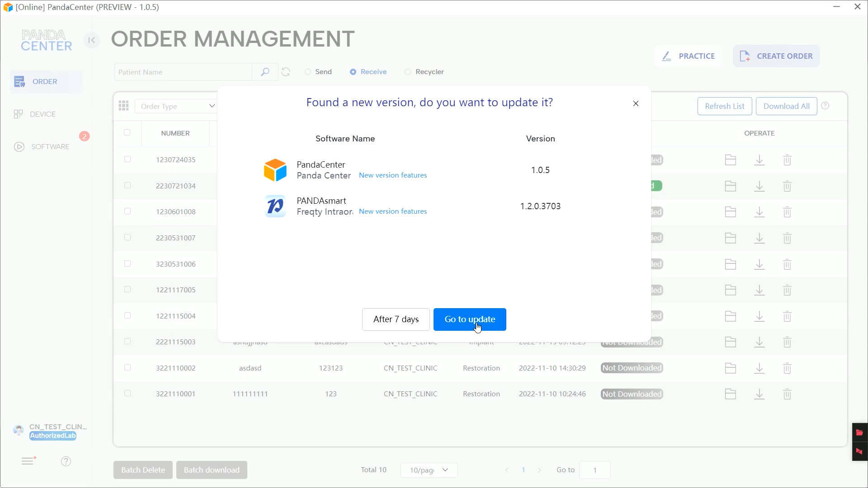Screen dimensions: 868x488
Task: Select the Send radio button
Action: [308, 72]
